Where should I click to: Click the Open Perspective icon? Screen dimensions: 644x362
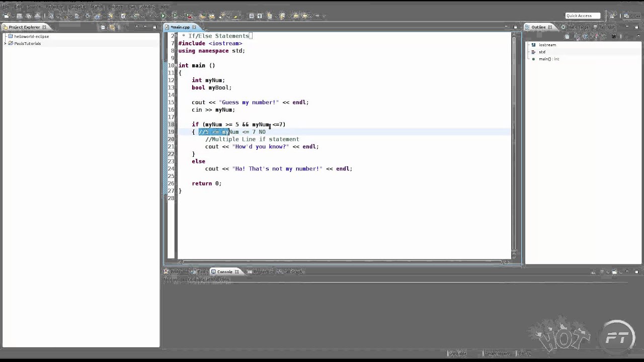click(612, 16)
